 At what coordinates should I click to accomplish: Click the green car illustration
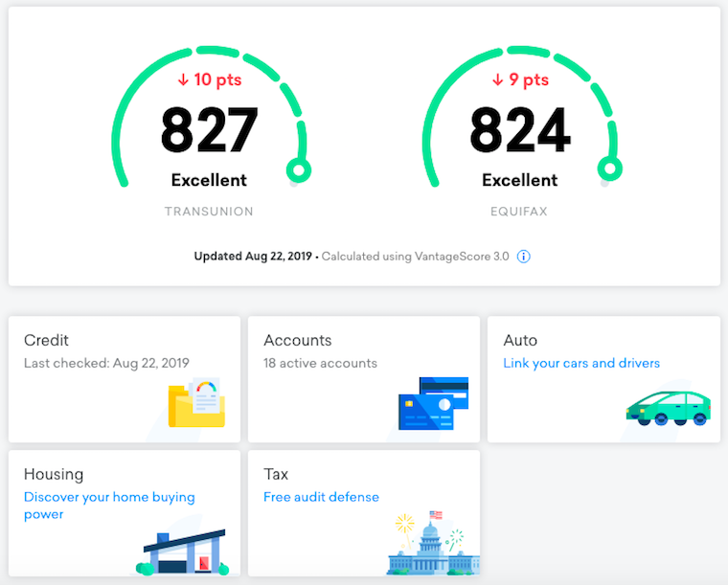coord(669,408)
